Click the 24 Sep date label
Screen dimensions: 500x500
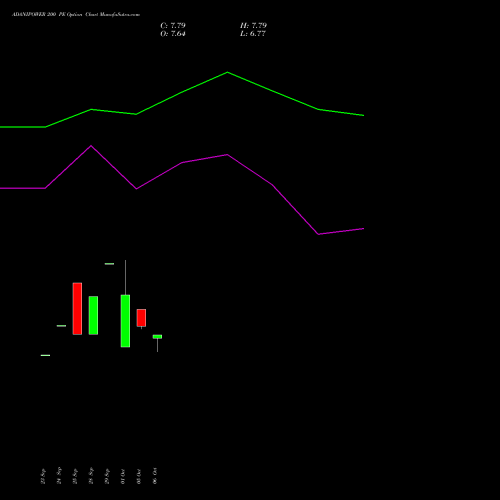(59, 475)
